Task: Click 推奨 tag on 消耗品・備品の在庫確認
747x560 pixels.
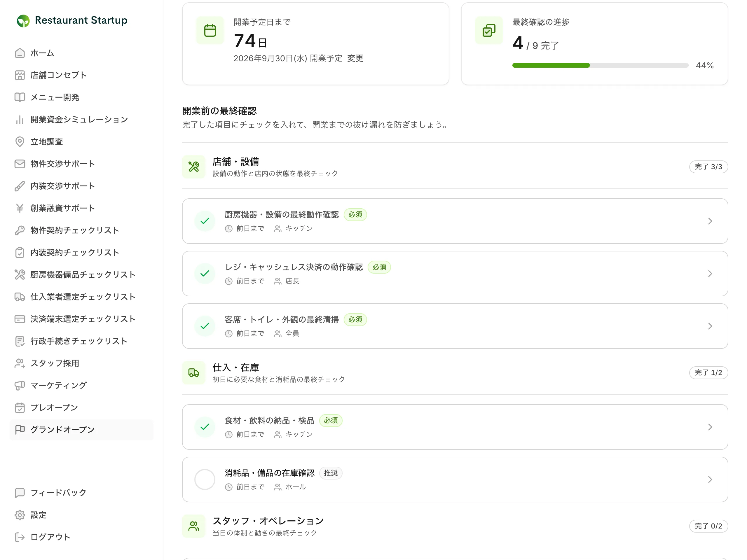Action: click(x=331, y=473)
